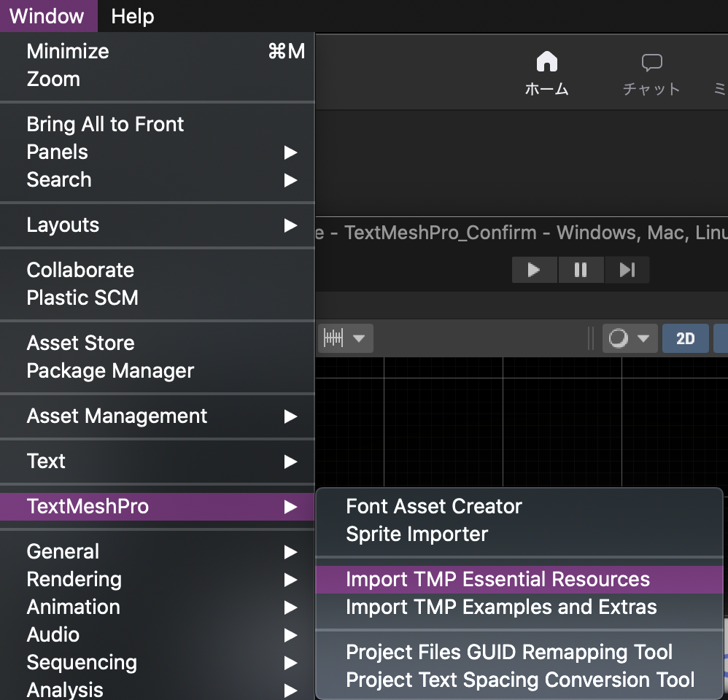The image size is (728, 700).
Task: Click Import TMP Examples and Extras
Action: pos(519,607)
